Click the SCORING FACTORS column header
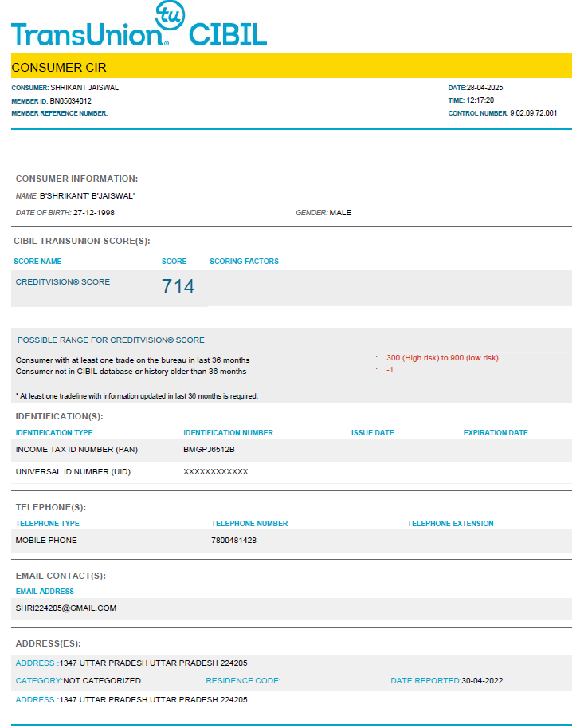This screenshot has width=588, height=728. coord(244,262)
